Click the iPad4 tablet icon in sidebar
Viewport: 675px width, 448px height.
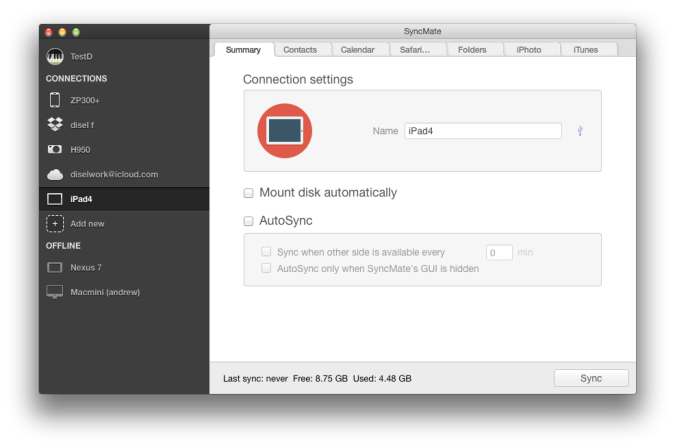(x=55, y=199)
